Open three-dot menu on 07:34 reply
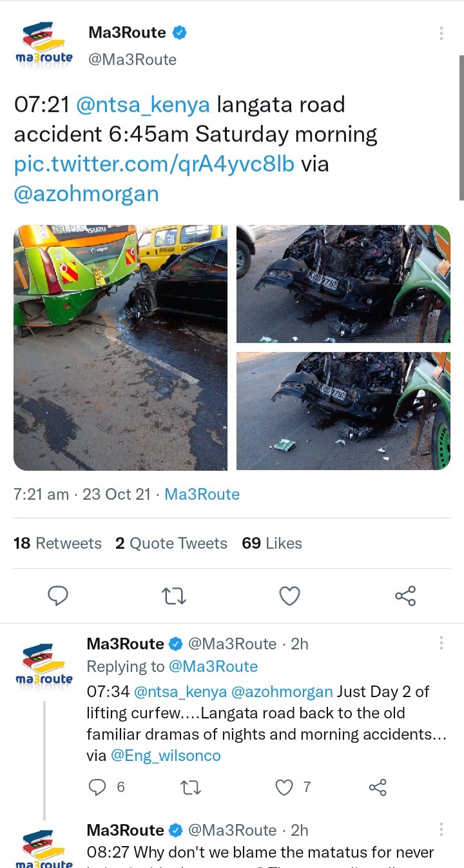The height and width of the screenshot is (868, 464). coord(441,643)
